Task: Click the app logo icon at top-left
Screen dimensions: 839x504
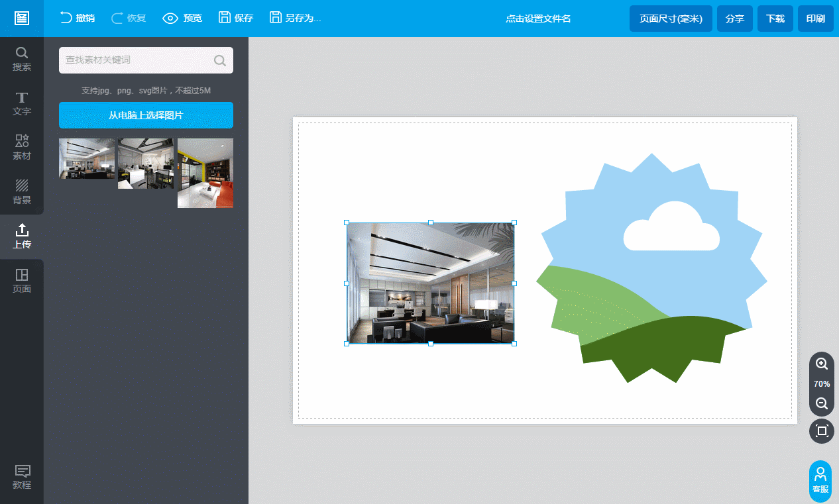Action: click(22, 18)
